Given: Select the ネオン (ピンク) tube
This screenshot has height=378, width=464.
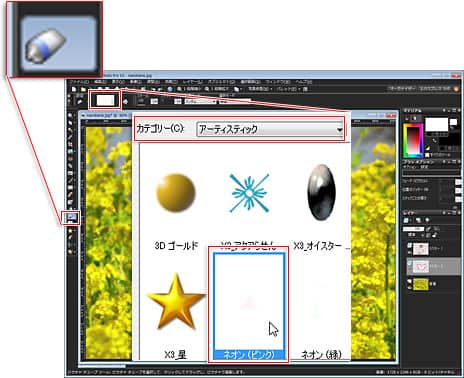Looking at the screenshot, I should point(249,306).
